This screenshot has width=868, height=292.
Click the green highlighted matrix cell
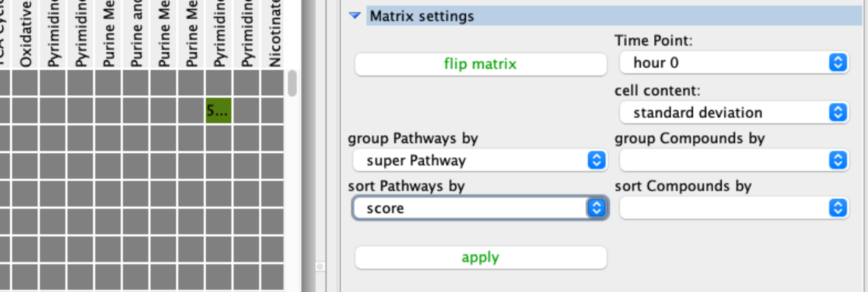[x=218, y=111]
